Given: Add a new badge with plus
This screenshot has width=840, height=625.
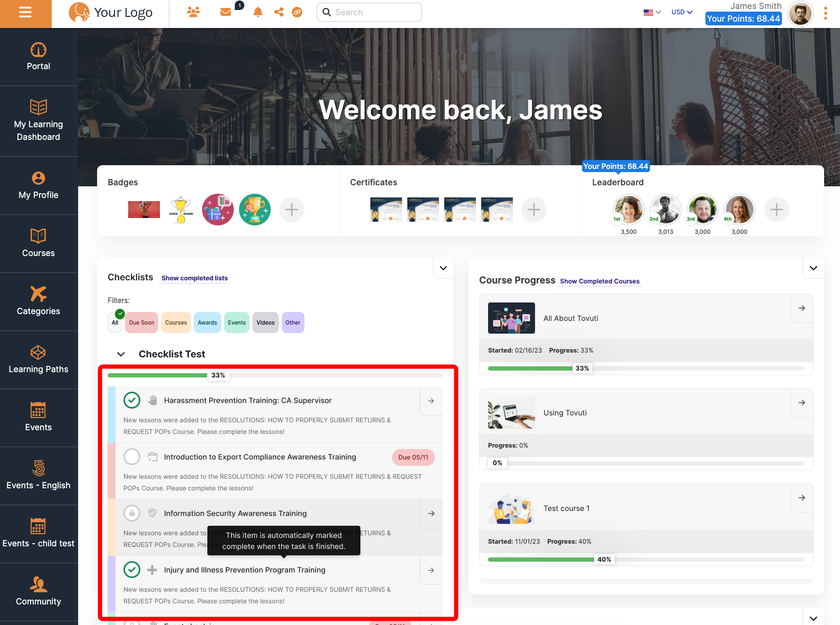Looking at the screenshot, I should pos(292,210).
